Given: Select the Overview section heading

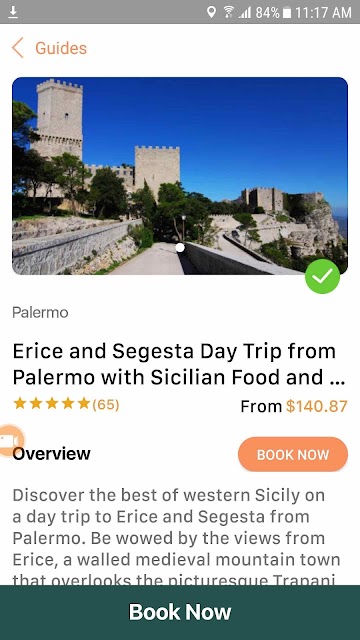Looking at the screenshot, I should [51, 454].
